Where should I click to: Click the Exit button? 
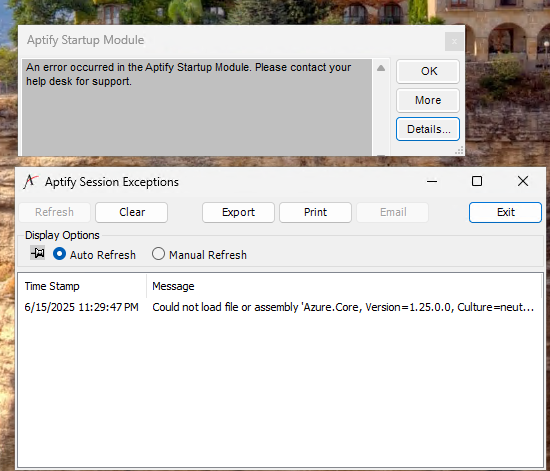coord(505,212)
